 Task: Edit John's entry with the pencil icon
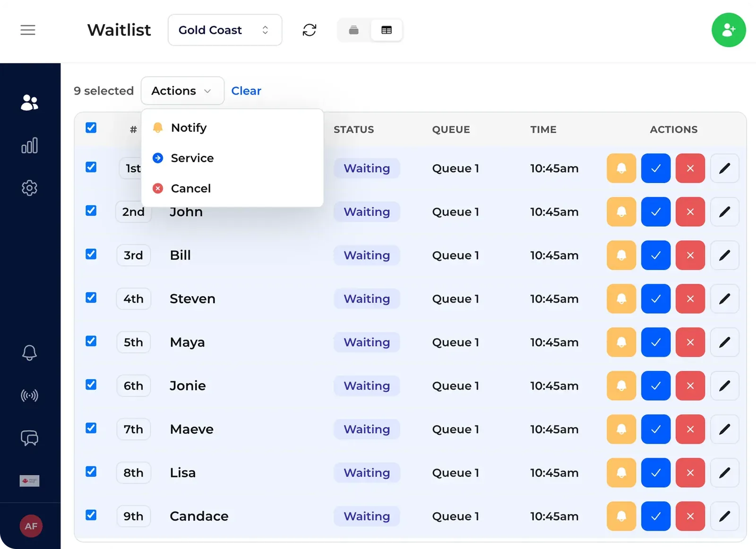tap(725, 212)
